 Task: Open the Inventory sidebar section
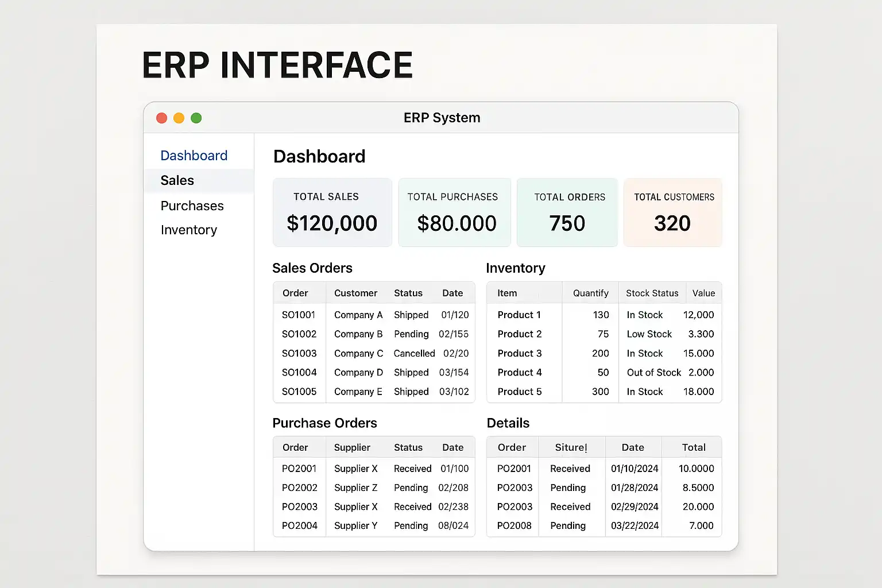188,230
